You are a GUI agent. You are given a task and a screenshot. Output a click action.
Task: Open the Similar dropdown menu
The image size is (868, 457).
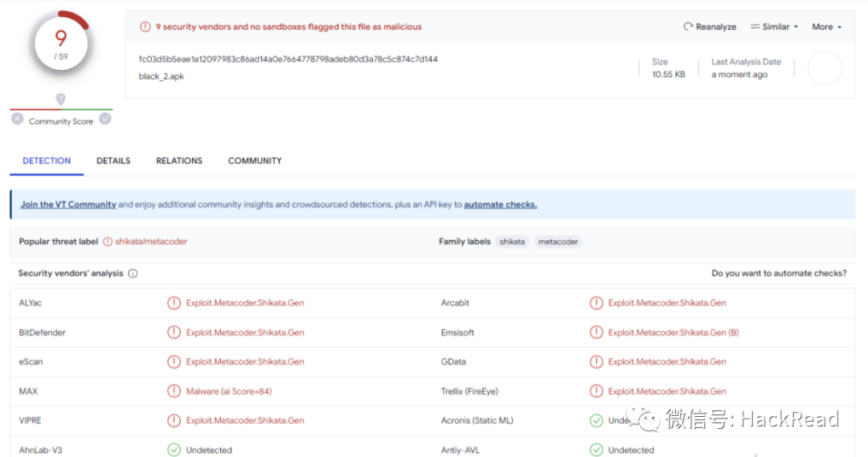774,27
